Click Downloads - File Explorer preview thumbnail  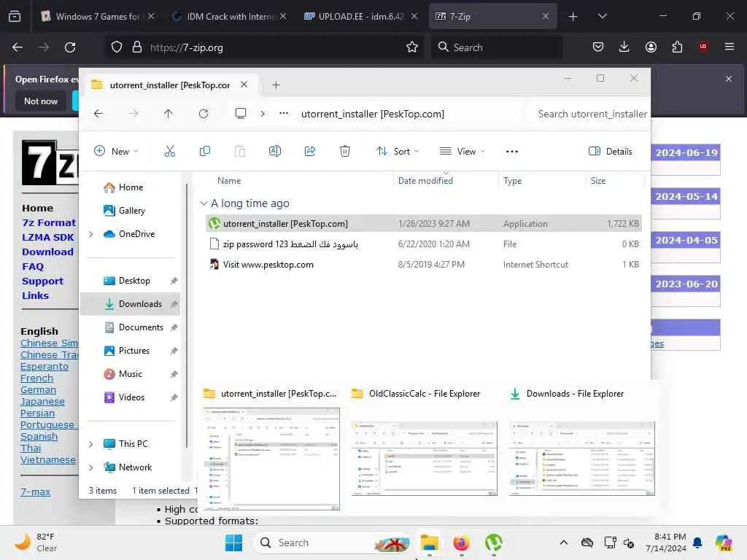click(581, 458)
